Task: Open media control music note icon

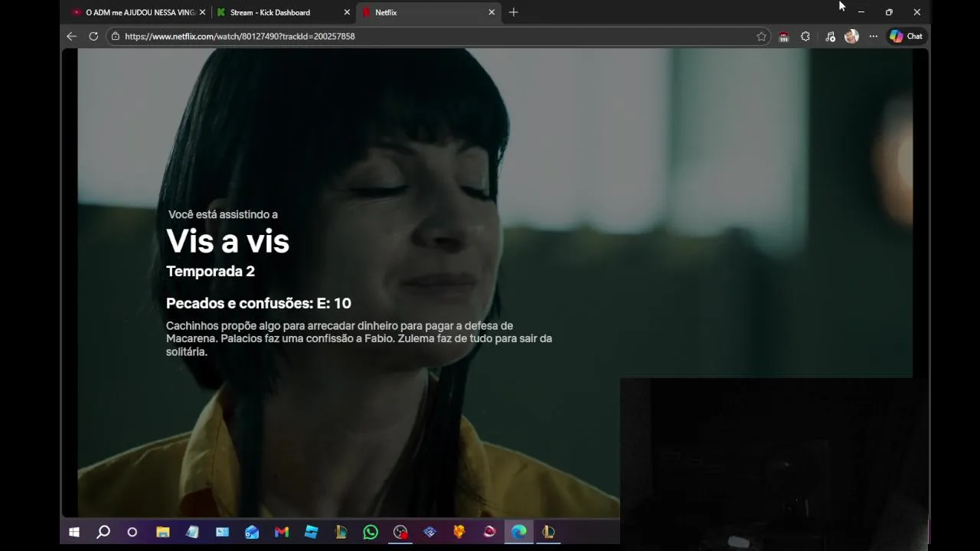Action: coord(830,36)
